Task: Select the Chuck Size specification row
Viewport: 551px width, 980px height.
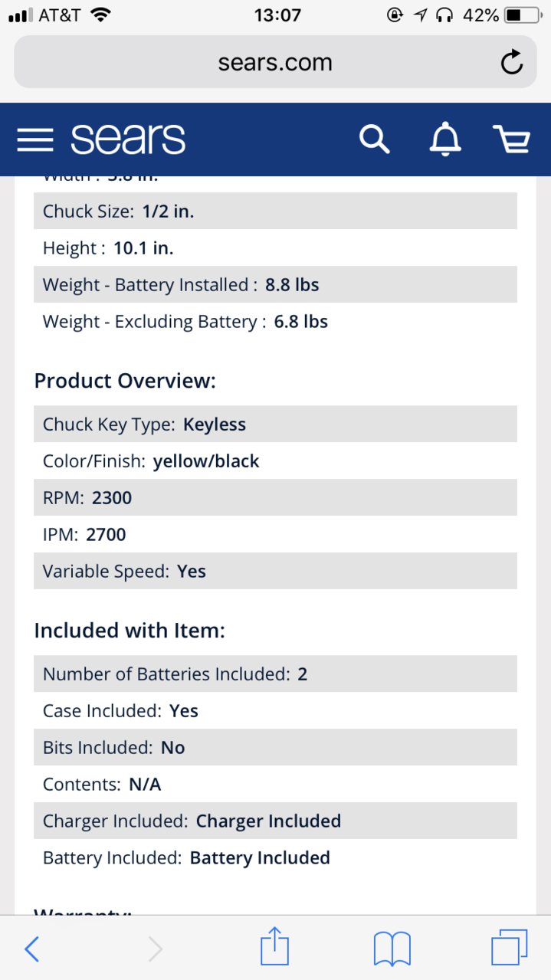Action: coord(275,211)
